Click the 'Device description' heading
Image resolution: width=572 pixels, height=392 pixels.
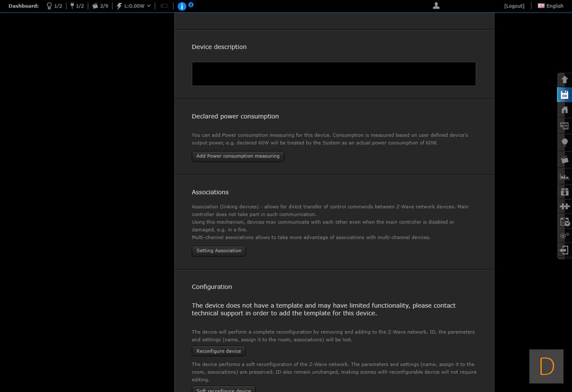[219, 47]
